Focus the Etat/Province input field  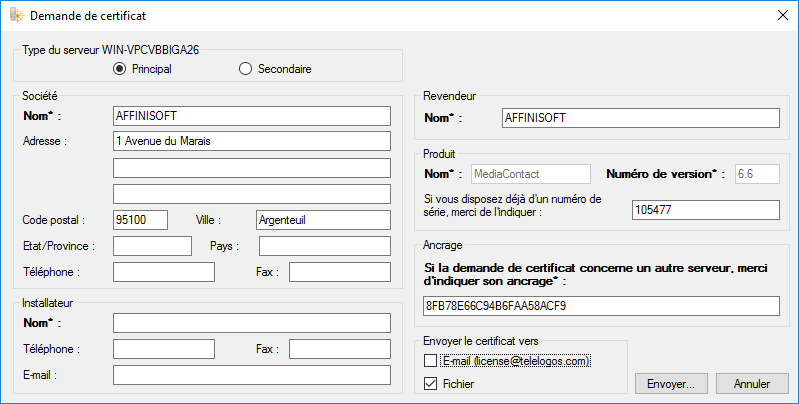152,246
